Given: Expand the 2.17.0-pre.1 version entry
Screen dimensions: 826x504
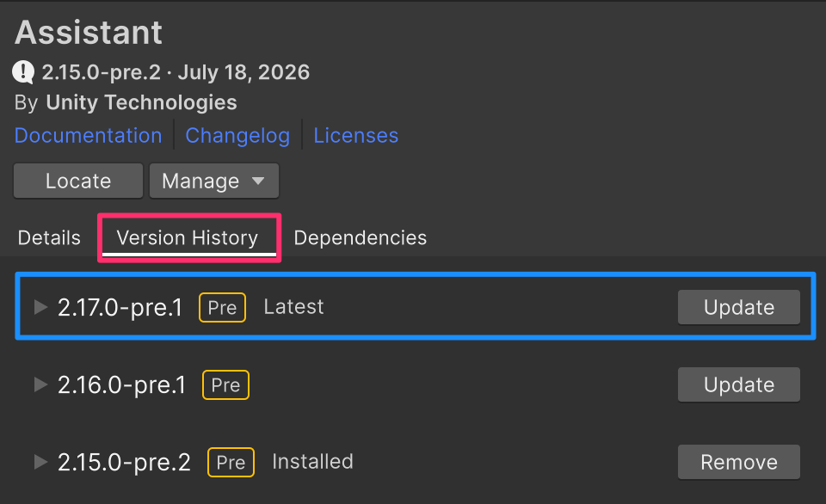Looking at the screenshot, I should point(40,307).
